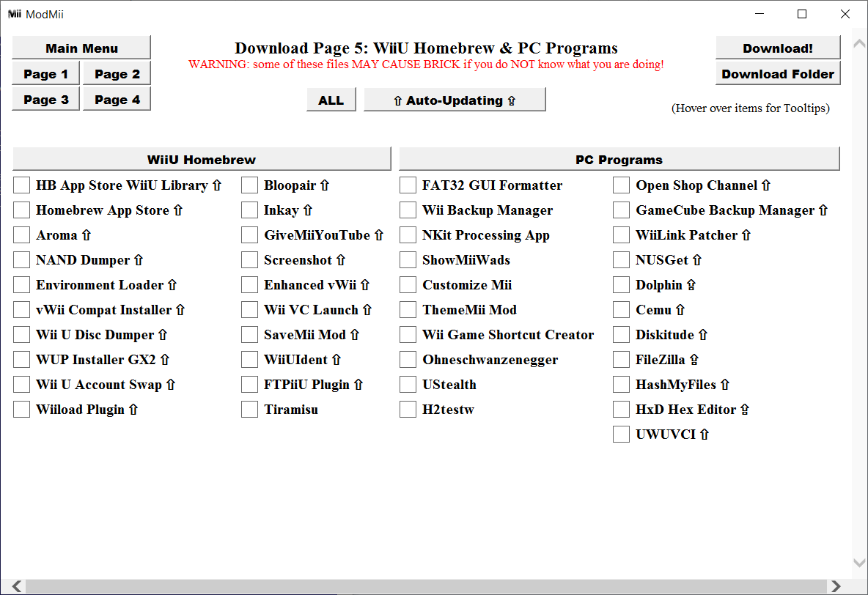This screenshot has width=868, height=595.
Task: Check HashMyFiles option
Action: point(621,385)
